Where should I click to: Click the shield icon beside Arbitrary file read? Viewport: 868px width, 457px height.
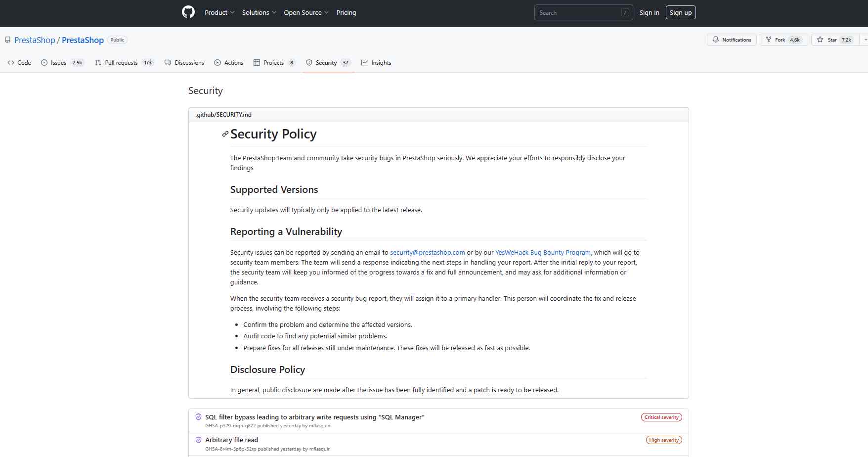point(198,440)
